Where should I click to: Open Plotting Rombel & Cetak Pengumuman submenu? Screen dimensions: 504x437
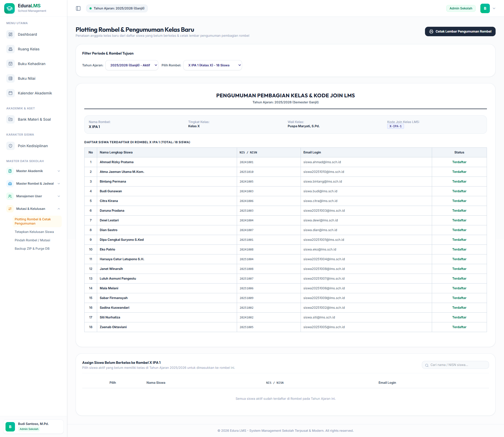(37, 221)
